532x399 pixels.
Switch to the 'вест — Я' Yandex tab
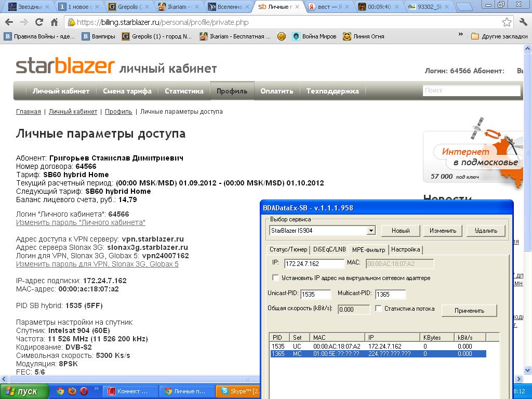coord(328,6)
